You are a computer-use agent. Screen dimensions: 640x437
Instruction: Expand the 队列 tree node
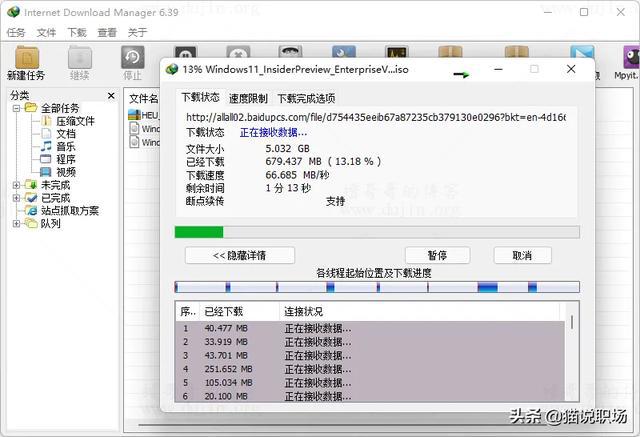click(16, 223)
